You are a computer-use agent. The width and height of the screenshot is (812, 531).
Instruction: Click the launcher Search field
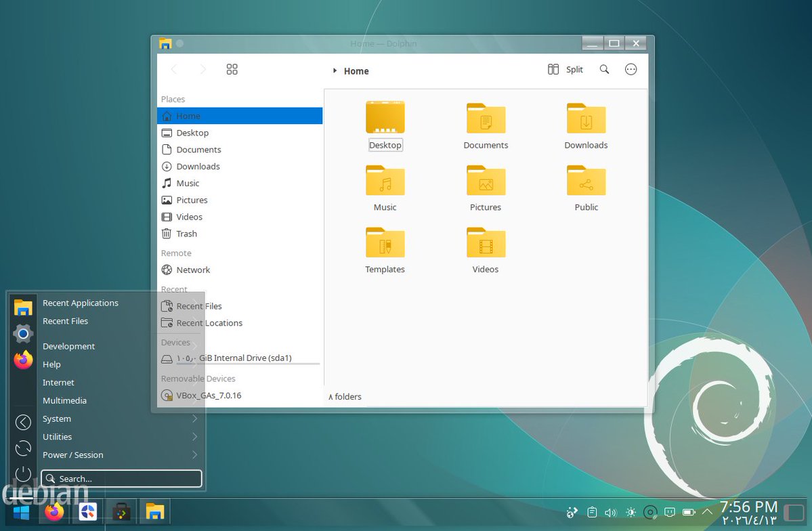(x=122, y=479)
